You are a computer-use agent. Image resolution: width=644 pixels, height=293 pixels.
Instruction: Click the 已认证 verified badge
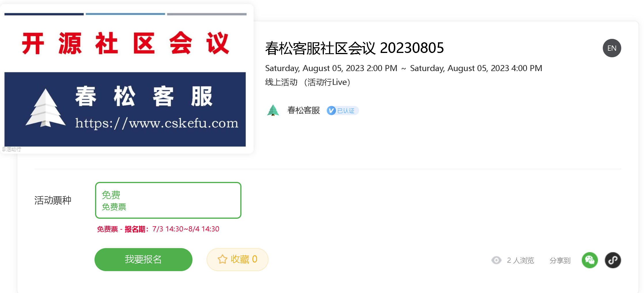pyautogui.click(x=343, y=111)
